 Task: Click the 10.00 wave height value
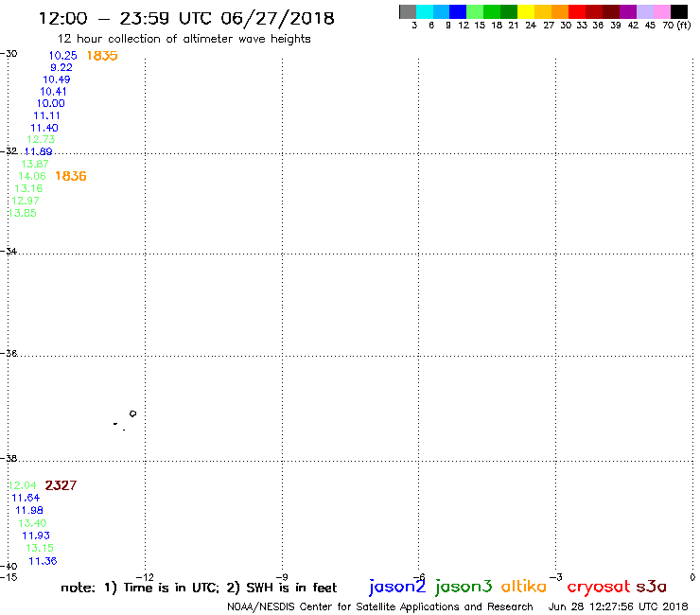pos(50,103)
